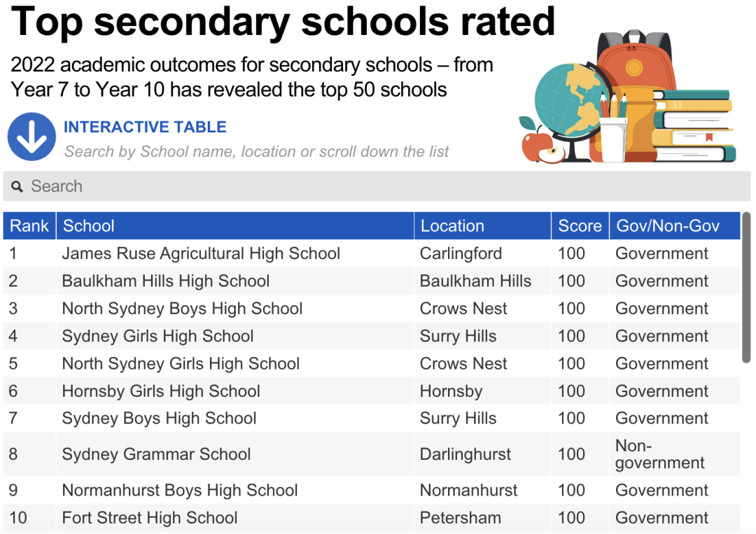The height and width of the screenshot is (534, 756).
Task: Click Sydney Girls High School entry
Action: 157,336
